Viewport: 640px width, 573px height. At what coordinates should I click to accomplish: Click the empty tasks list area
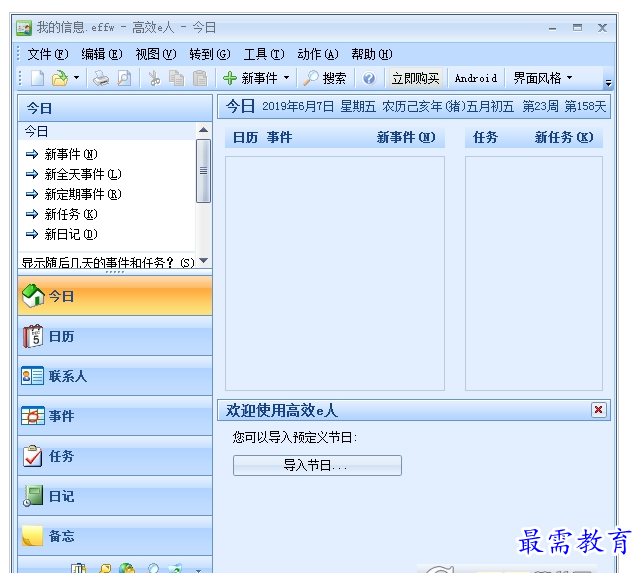click(x=534, y=273)
